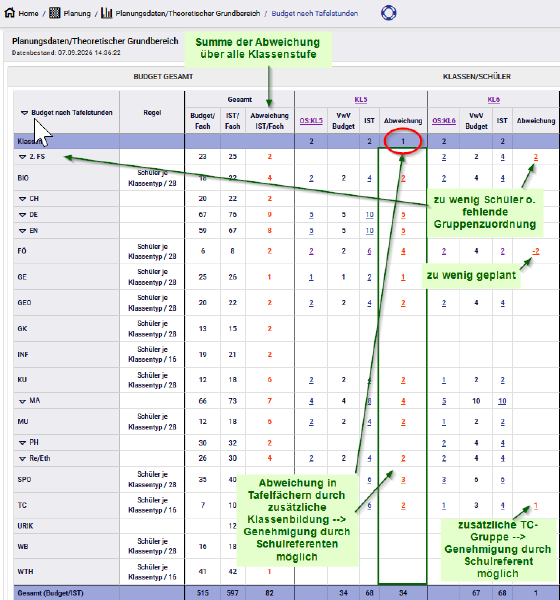Open the Planung breadcrumb link

(77, 13)
